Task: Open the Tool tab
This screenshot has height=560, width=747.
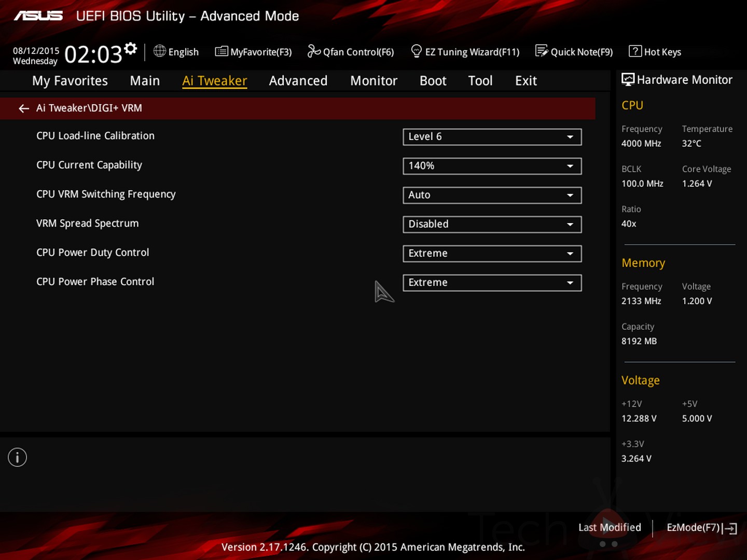Action: 480,81
